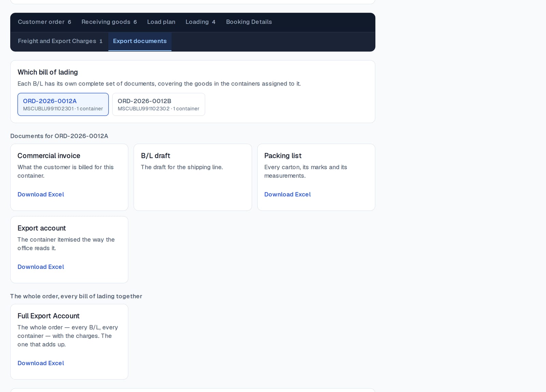The image size is (546, 392).
Task: Click 'Every carton, its marks and its measurements.' text
Action: (x=305, y=171)
